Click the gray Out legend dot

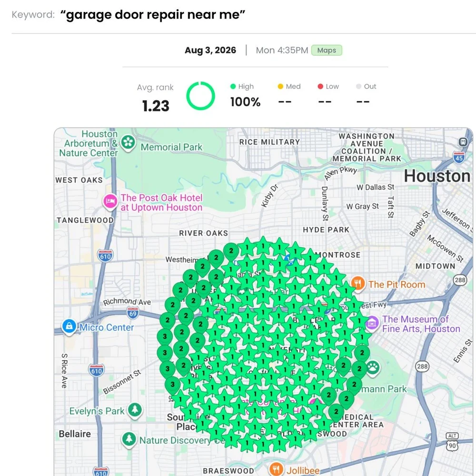pyautogui.click(x=358, y=87)
